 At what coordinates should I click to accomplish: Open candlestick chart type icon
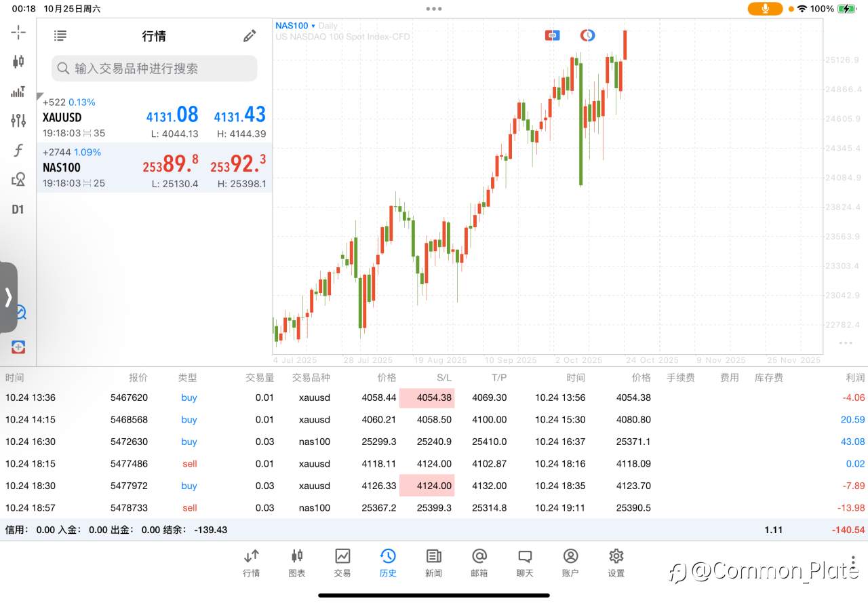pyautogui.click(x=18, y=62)
